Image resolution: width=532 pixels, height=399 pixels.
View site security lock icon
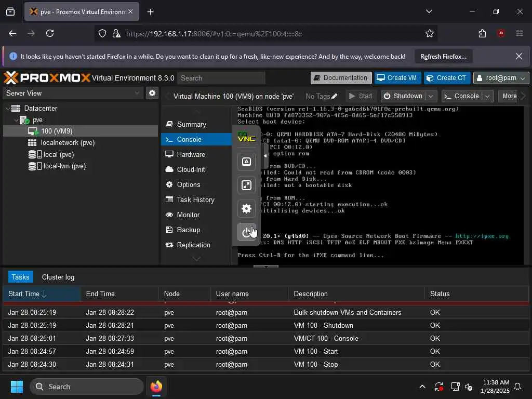[116, 33]
